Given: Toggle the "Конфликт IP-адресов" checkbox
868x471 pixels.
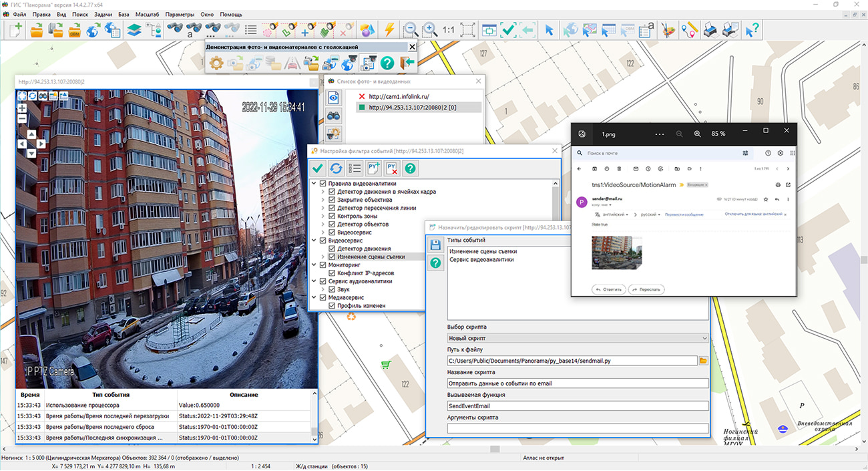Looking at the screenshot, I should click(332, 273).
